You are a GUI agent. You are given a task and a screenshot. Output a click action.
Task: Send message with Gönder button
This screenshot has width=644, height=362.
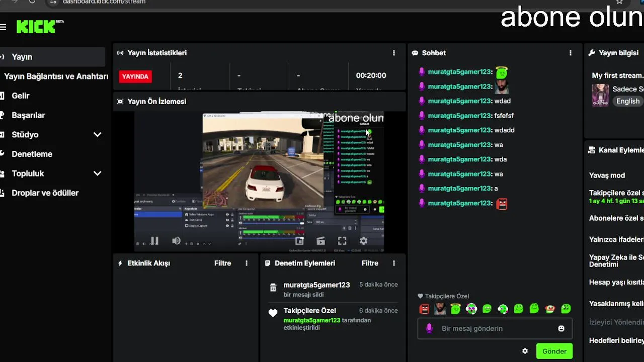(554, 351)
